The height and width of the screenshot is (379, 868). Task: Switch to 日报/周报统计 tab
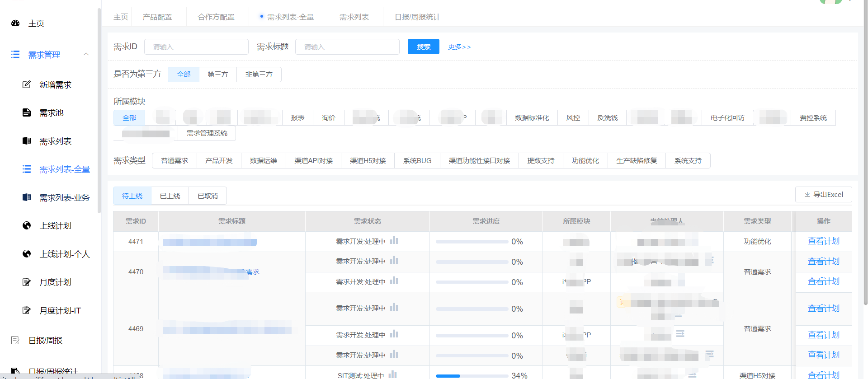point(417,17)
